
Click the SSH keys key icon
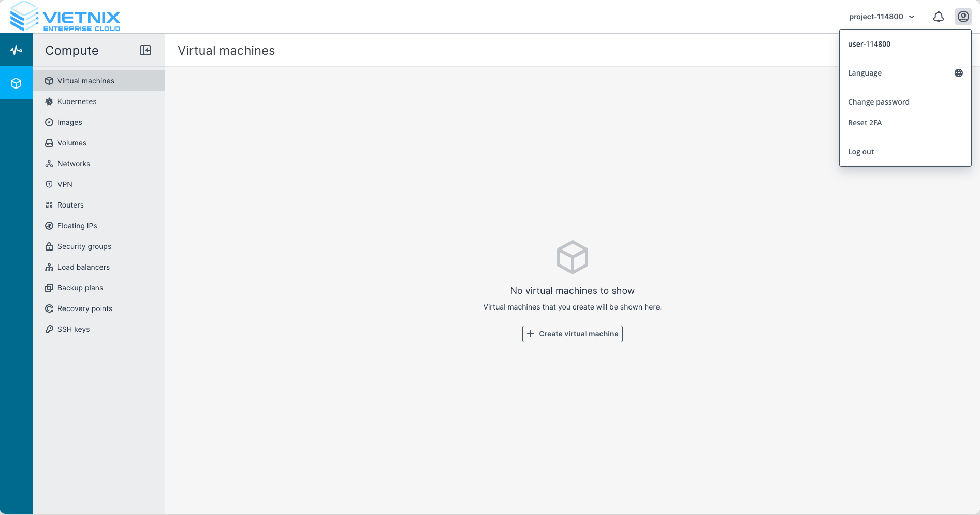[x=49, y=329]
